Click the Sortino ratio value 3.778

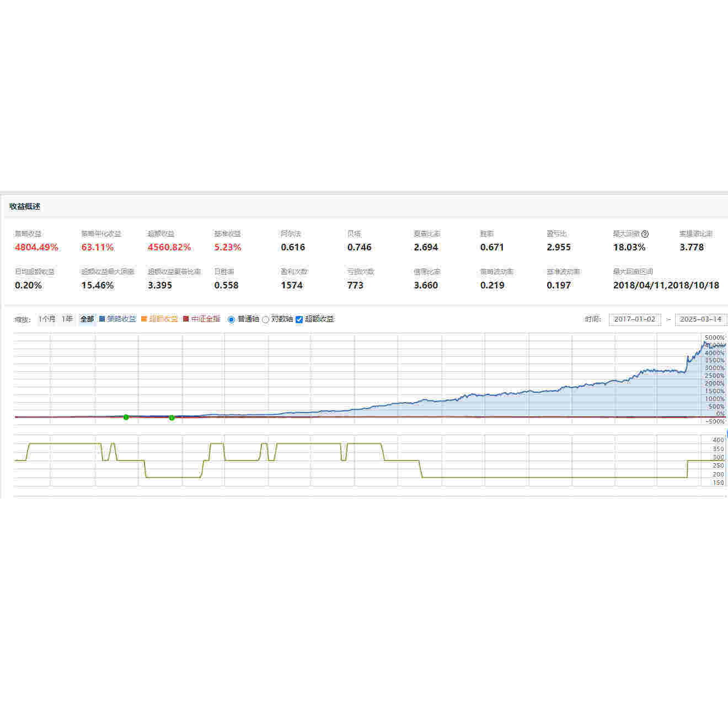click(692, 248)
